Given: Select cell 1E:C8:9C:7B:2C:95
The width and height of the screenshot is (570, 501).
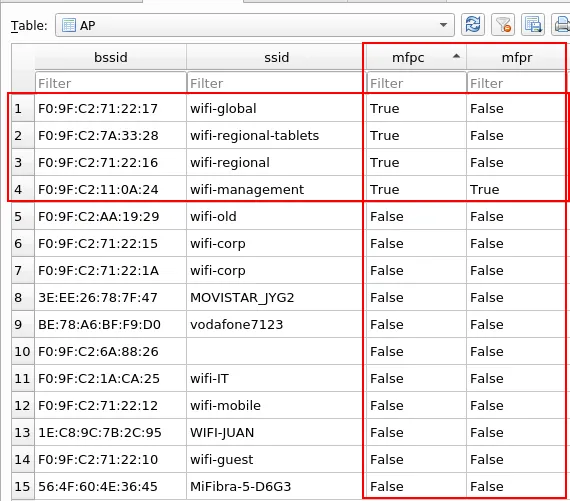Looking at the screenshot, I should click(x=111, y=433).
